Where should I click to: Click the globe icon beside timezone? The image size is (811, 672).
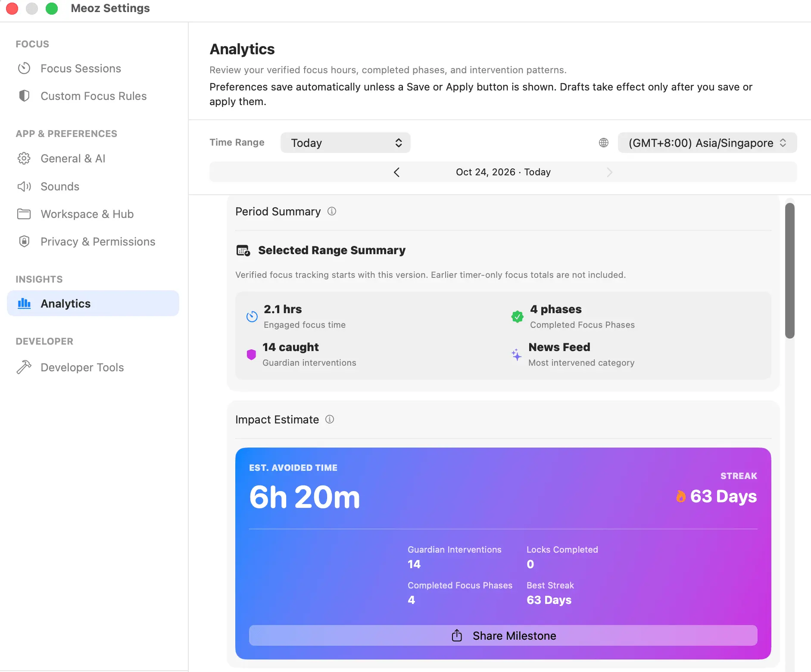[604, 143]
